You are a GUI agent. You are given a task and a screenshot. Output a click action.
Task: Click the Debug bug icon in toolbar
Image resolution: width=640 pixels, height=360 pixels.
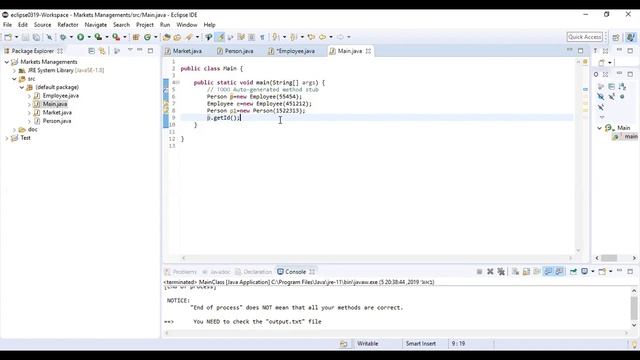(63, 37)
